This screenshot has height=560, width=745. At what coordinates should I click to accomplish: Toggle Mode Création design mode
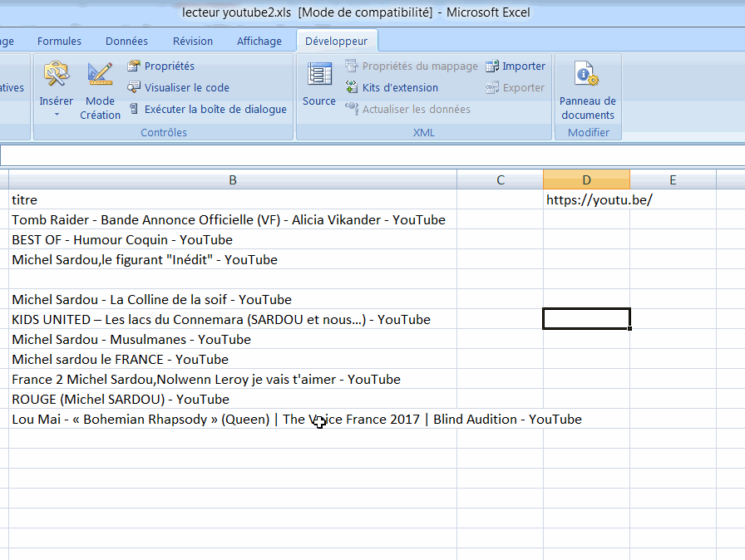click(100, 91)
